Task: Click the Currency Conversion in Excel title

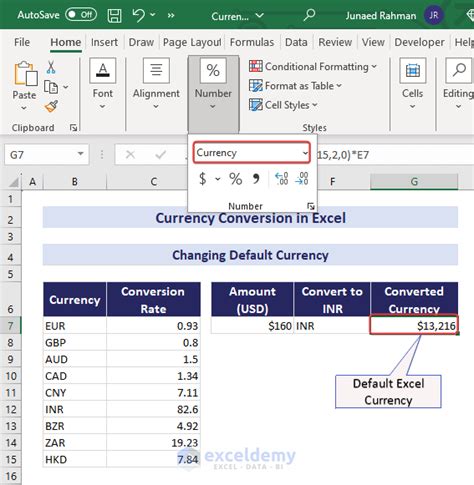Action: coord(250,218)
